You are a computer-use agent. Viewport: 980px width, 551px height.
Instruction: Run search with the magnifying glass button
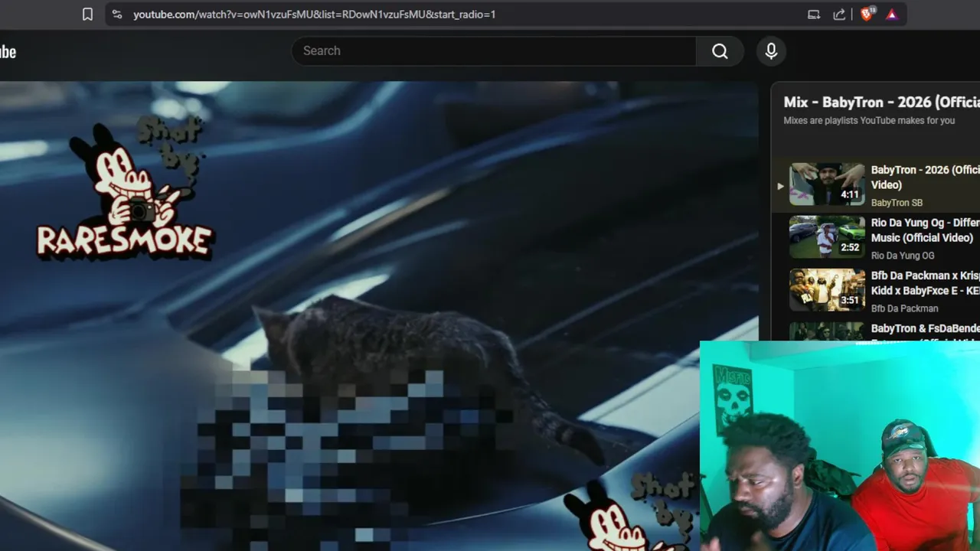click(x=720, y=51)
